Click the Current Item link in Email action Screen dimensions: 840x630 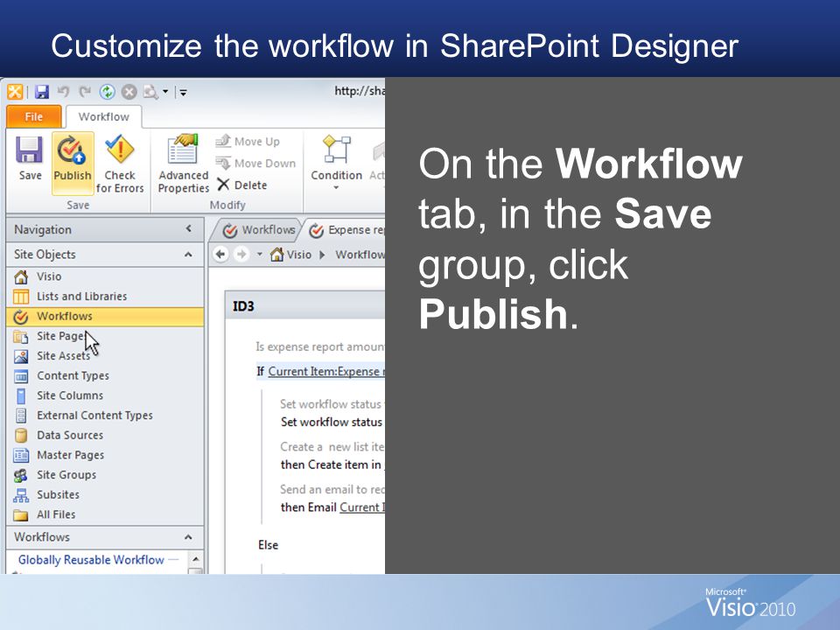coord(362,507)
